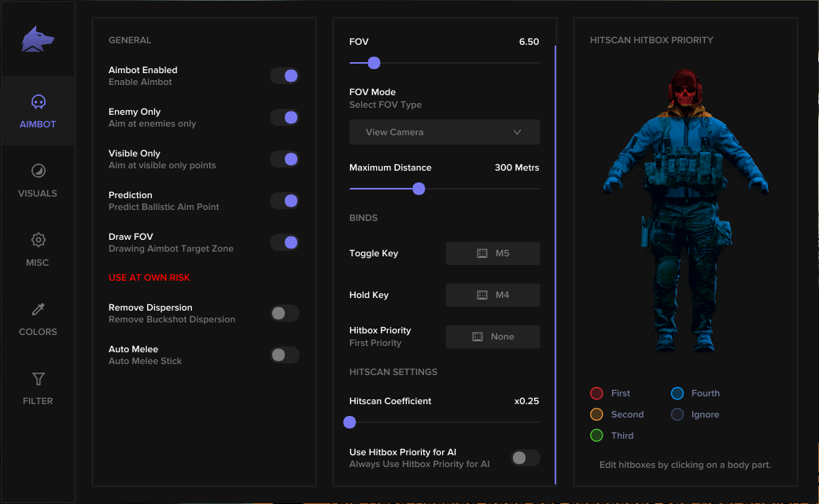Toggle the Auto Melee switch
Screen dimensions: 819x504
[x=285, y=355]
